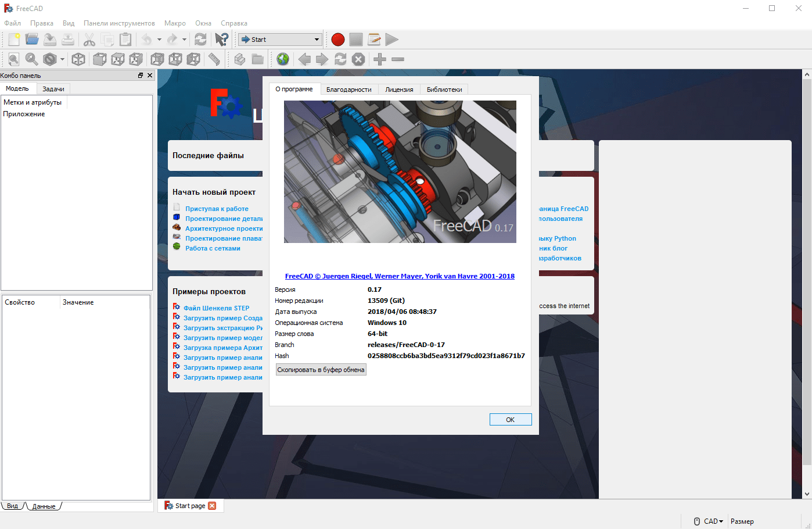
Task: Create a new empty document
Action: point(14,40)
